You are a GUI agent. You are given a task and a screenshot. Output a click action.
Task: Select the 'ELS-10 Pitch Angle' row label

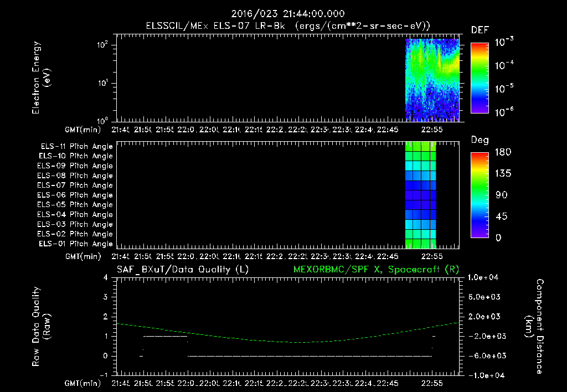click(76, 156)
